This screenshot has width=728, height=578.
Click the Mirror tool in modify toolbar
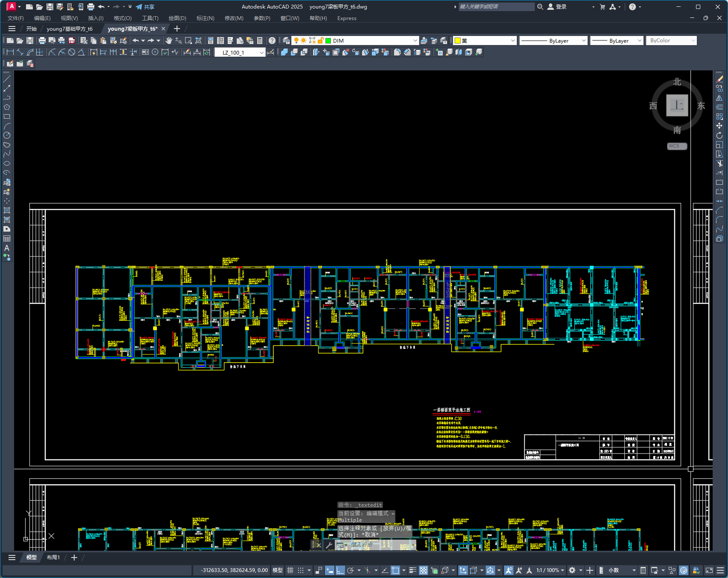coord(719,98)
